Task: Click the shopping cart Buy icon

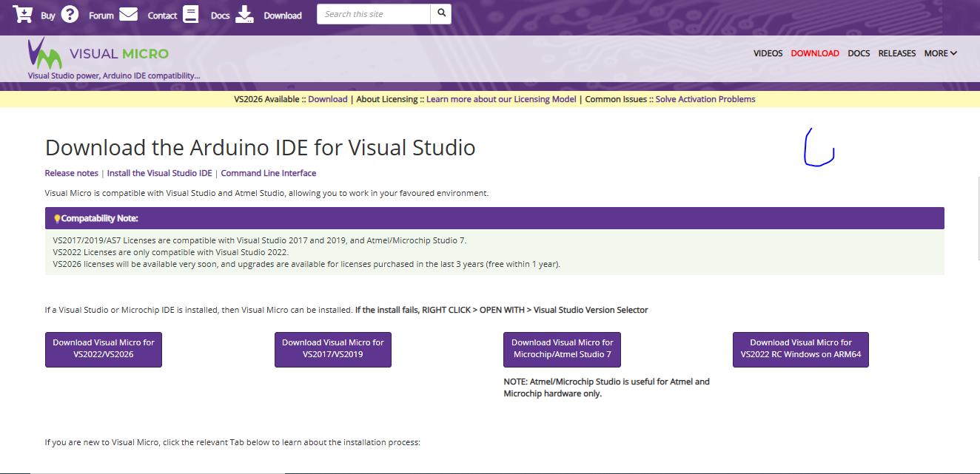Action: tap(23, 14)
